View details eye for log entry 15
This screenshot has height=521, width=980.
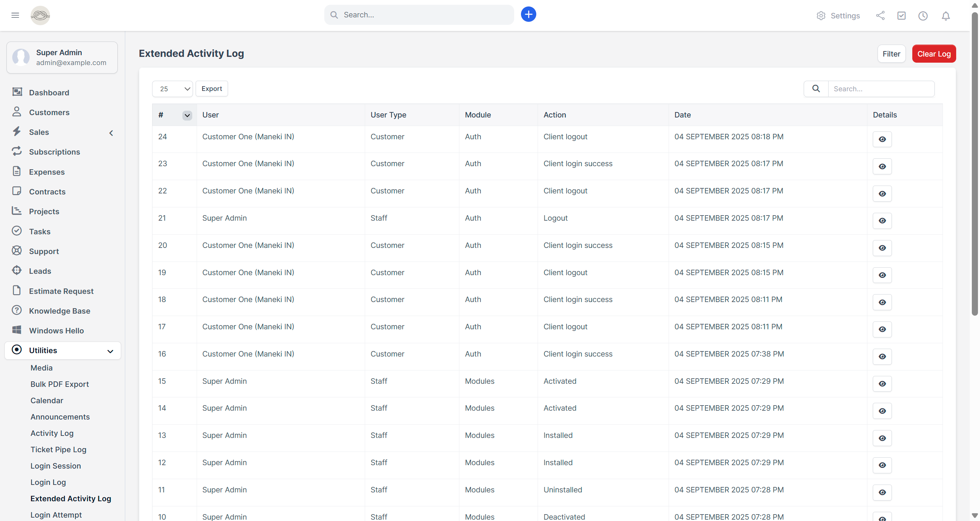click(x=882, y=384)
